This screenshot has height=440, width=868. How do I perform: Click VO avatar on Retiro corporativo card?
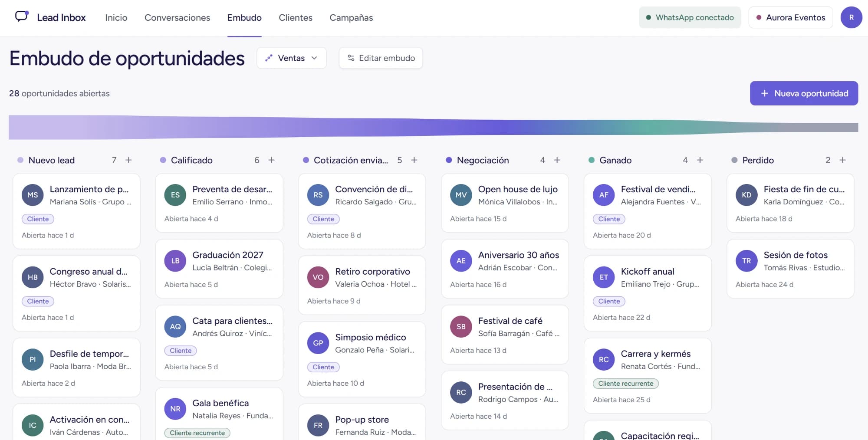click(318, 277)
